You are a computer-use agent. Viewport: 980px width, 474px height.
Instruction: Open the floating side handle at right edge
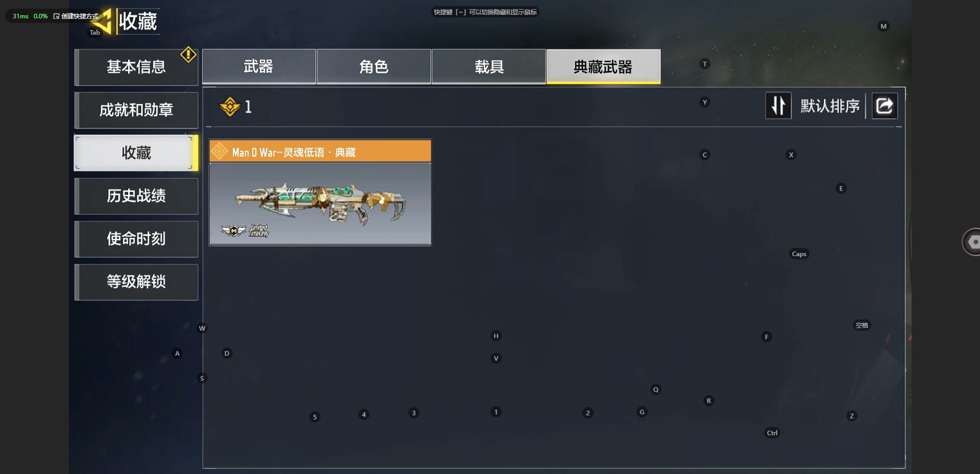coord(971,242)
